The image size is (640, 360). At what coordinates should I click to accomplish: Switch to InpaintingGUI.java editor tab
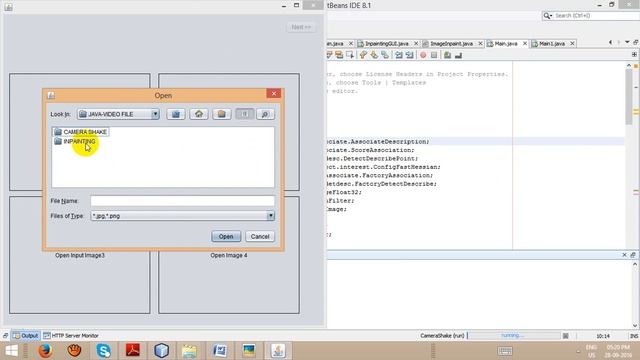(387, 43)
